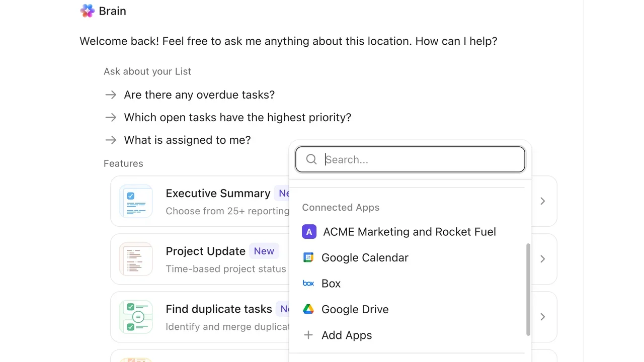Click the 'Ask about your List' label

[x=147, y=71]
